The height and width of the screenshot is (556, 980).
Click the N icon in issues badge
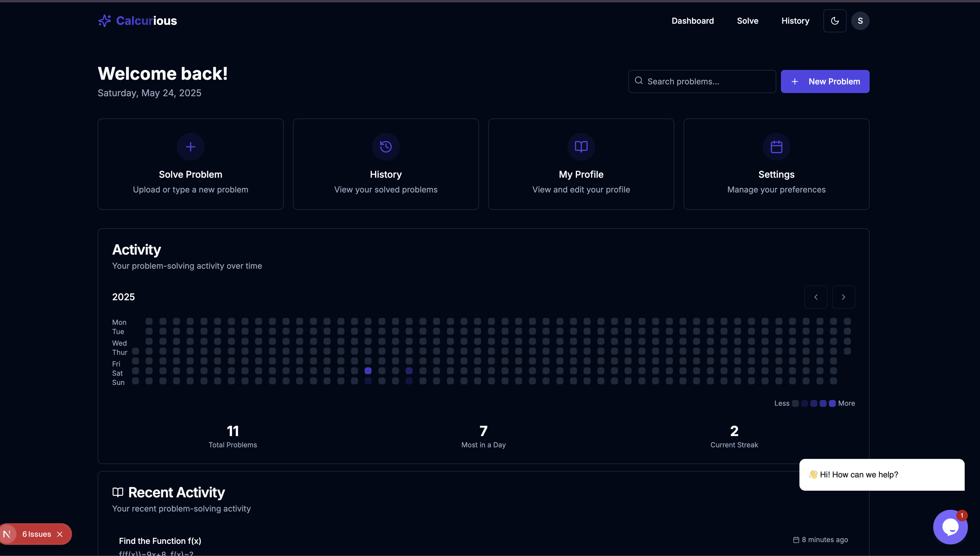(x=7, y=534)
